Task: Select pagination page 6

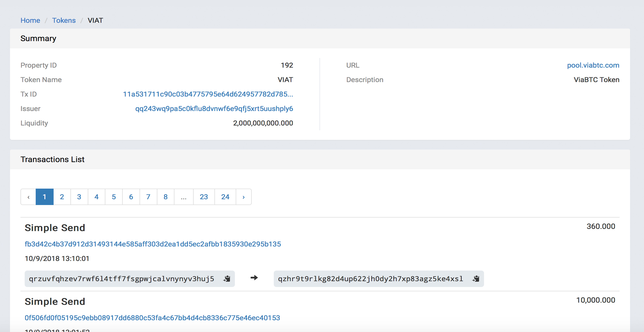Action: click(131, 197)
